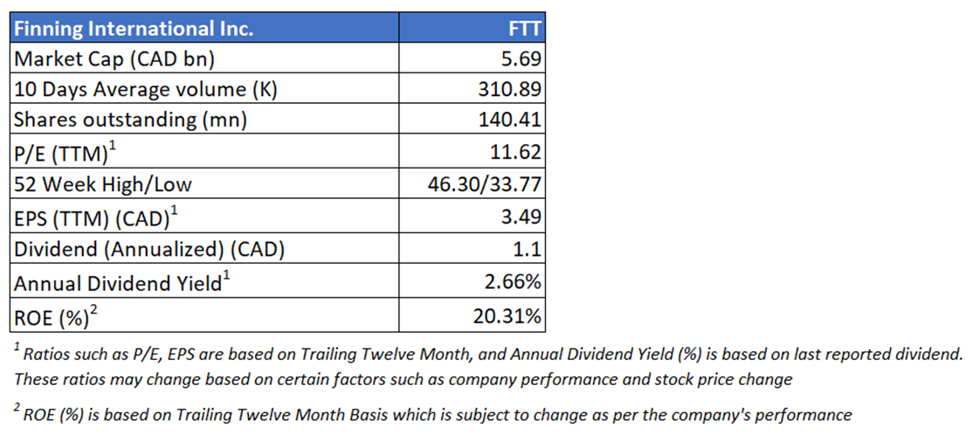Select the 140.41 shares outstanding value
The image size is (980, 434).
pos(512,120)
